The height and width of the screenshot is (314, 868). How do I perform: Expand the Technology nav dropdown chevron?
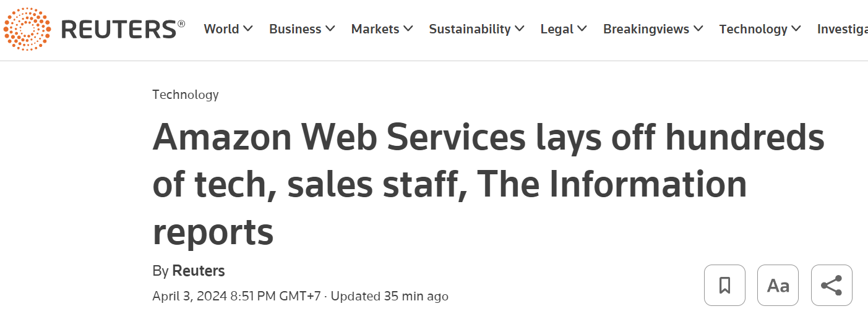796,29
